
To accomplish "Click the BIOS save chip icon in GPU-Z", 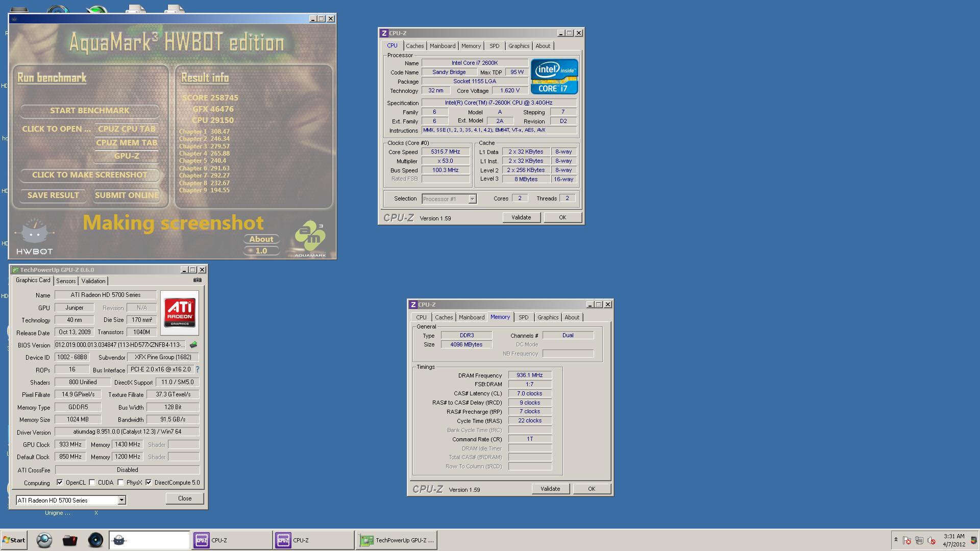I will click(193, 345).
